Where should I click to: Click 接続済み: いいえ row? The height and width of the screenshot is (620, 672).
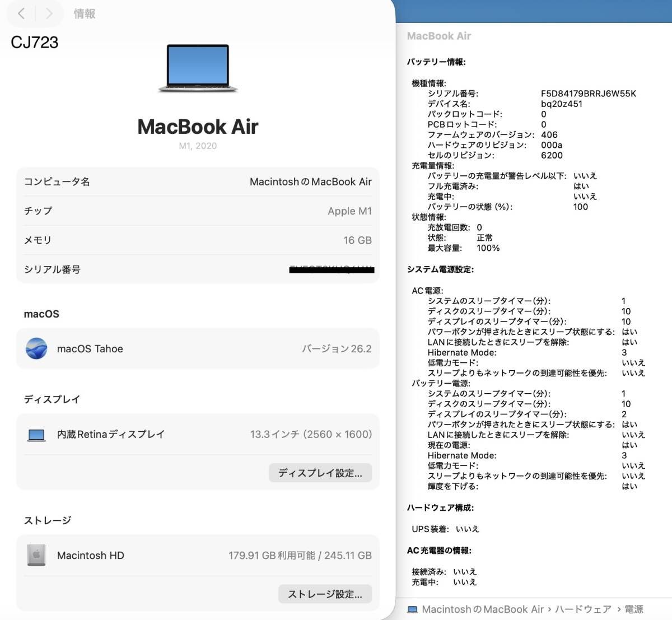pos(444,572)
